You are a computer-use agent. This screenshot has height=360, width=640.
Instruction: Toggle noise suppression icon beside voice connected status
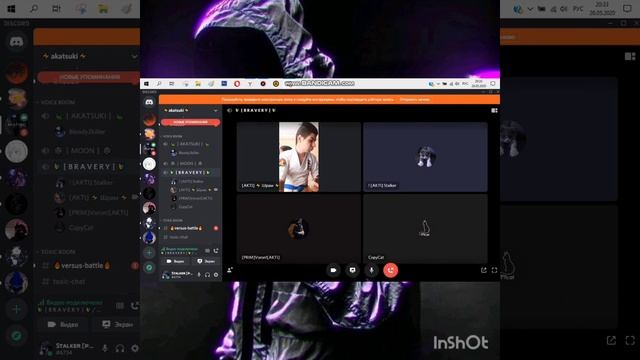(207, 251)
